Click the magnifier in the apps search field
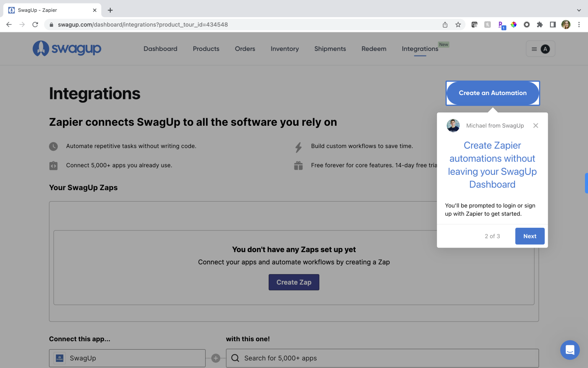Image resolution: width=588 pixels, height=368 pixels. (235, 358)
